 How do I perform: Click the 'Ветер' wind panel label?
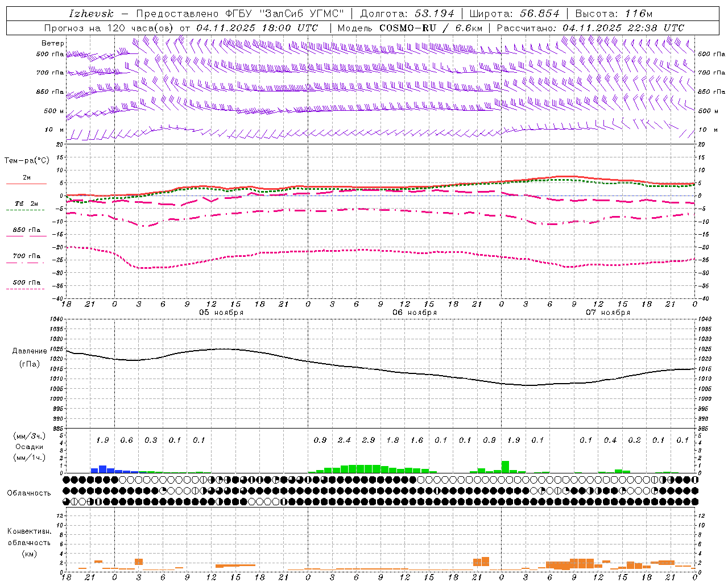53,43
